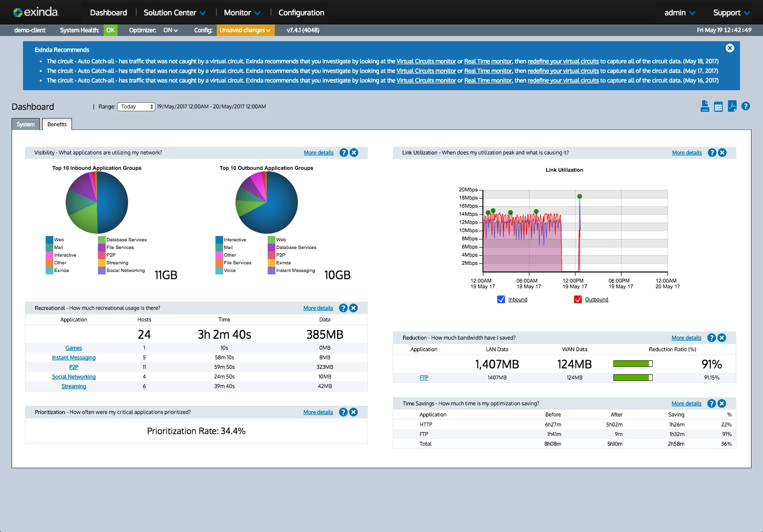Expand the Unsaved changes config menu
This screenshot has width=763, height=532.
pos(245,30)
